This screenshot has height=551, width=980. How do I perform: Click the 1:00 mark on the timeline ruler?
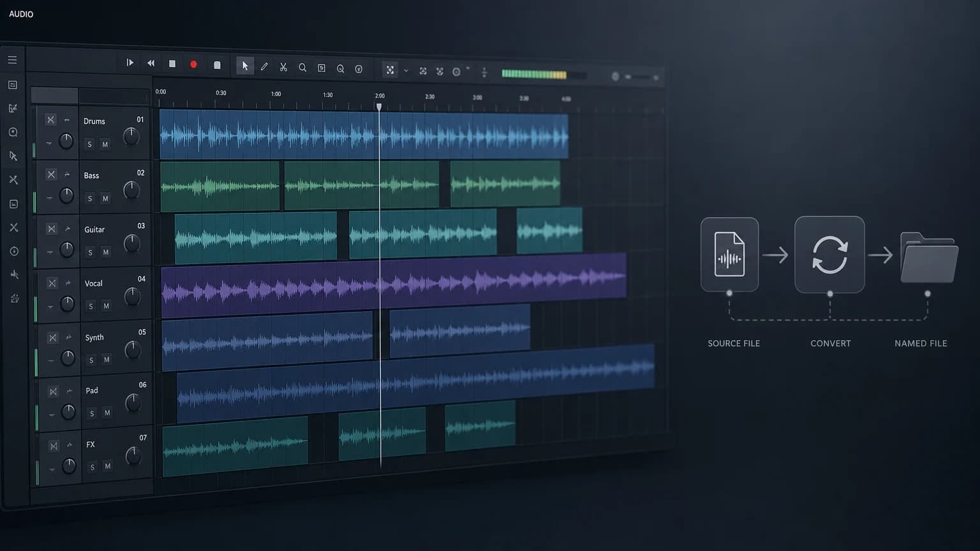pos(276,94)
